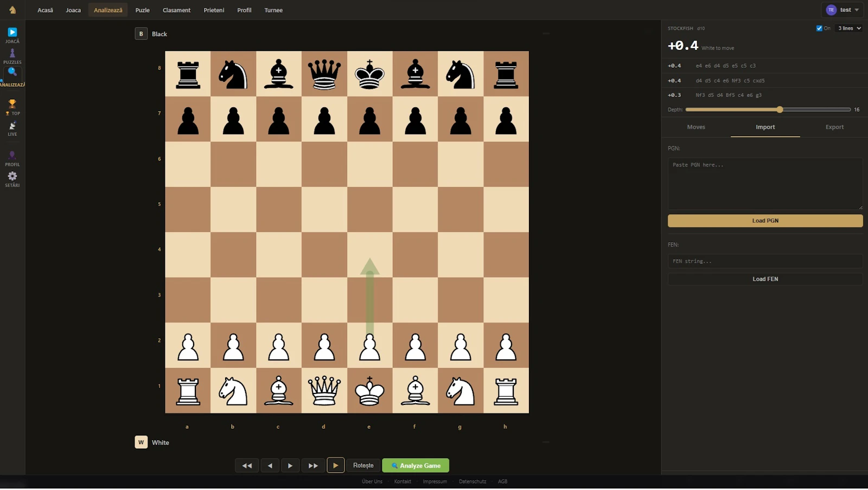This screenshot has height=490, width=868.
Task: Open the Impressum footer link
Action: pyautogui.click(x=435, y=482)
